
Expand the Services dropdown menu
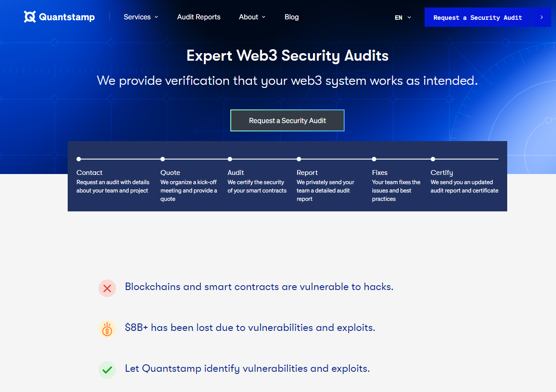[x=141, y=17]
